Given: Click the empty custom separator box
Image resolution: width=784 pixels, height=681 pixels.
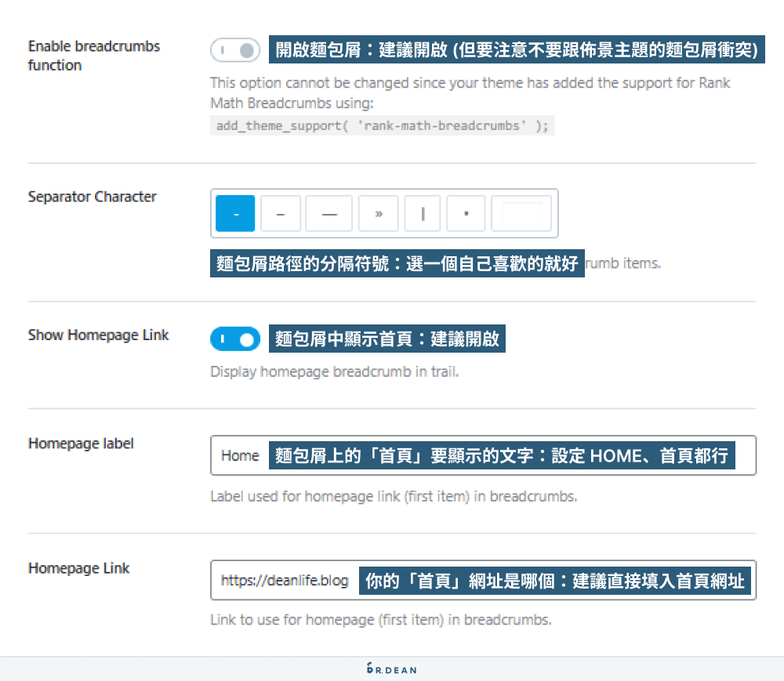Looking at the screenshot, I should 521,212.
